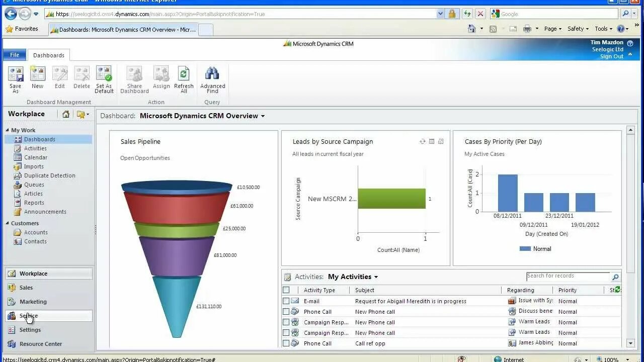Check the E-mail activity row checkbox

coord(286,301)
